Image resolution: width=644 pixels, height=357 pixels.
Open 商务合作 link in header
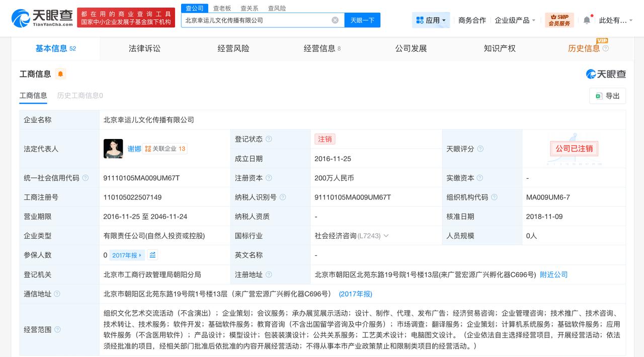click(x=472, y=20)
